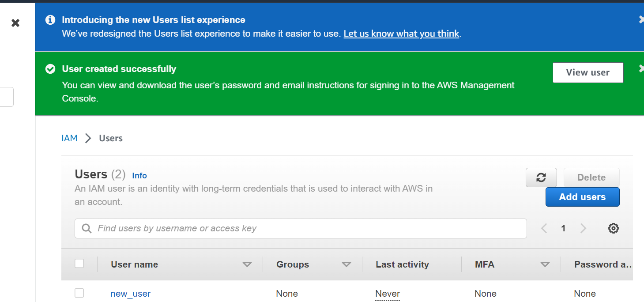Focus the Find users search field

click(301, 228)
